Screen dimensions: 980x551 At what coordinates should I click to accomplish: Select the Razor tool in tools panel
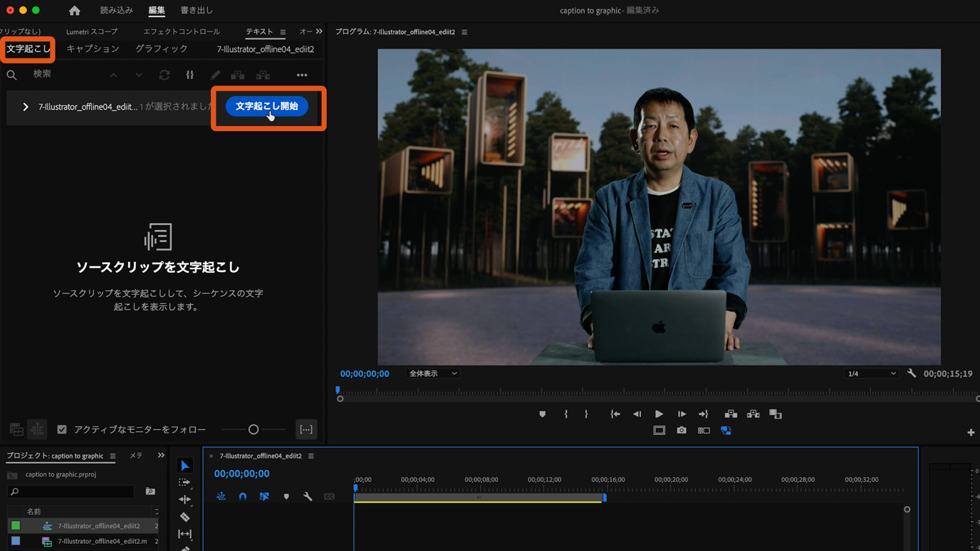click(184, 517)
